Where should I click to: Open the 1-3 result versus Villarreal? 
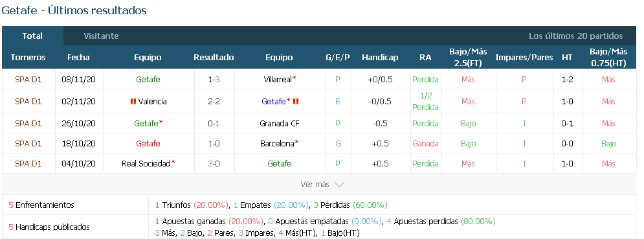point(214,80)
